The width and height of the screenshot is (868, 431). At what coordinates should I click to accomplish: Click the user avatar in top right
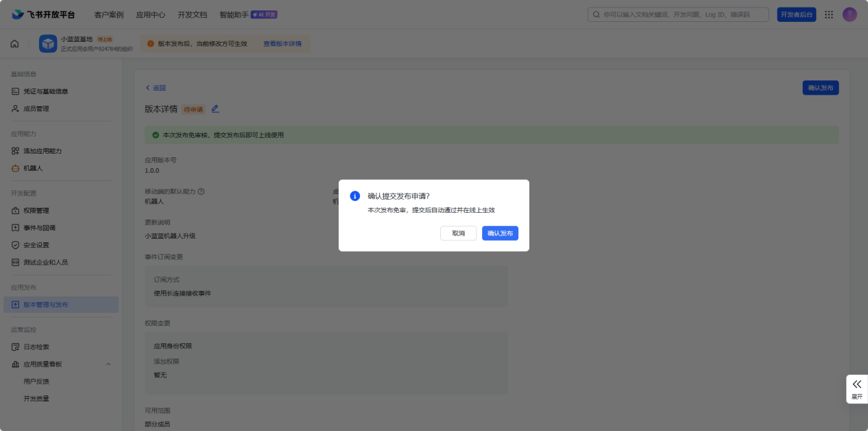[x=849, y=14]
